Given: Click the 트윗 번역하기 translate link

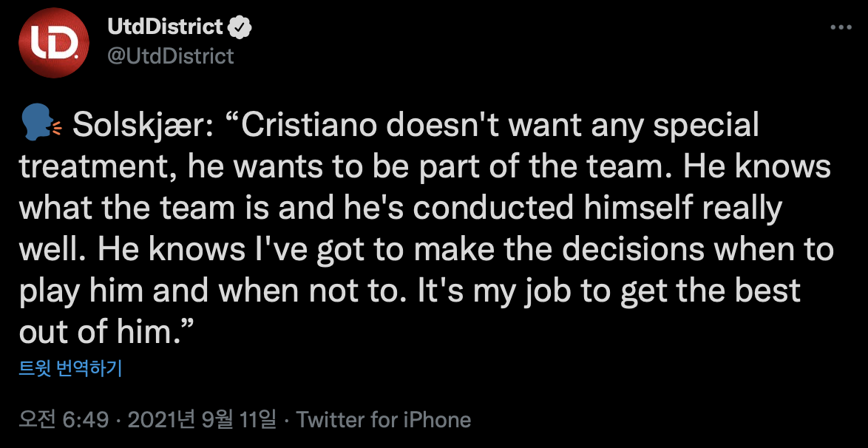Looking at the screenshot, I should (70, 367).
